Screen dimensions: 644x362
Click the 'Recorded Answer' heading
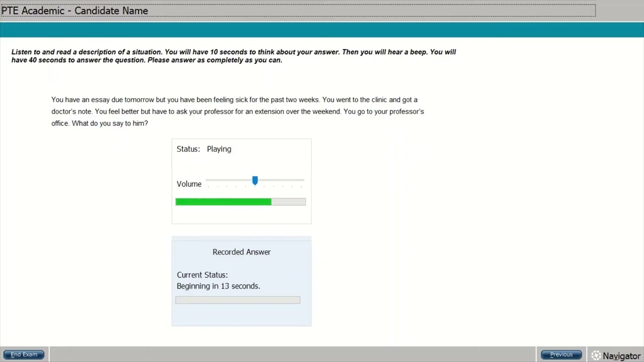coord(242,252)
